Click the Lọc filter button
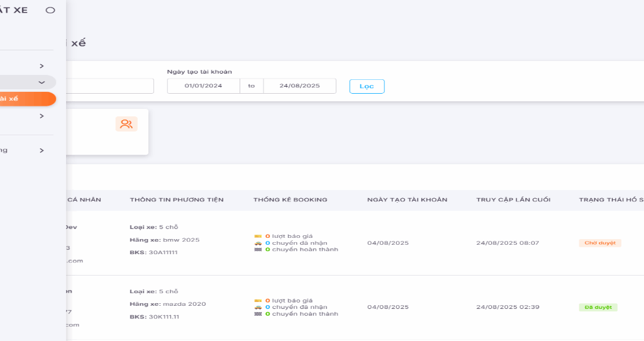This screenshot has height=341, width=644. pyautogui.click(x=367, y=86)
